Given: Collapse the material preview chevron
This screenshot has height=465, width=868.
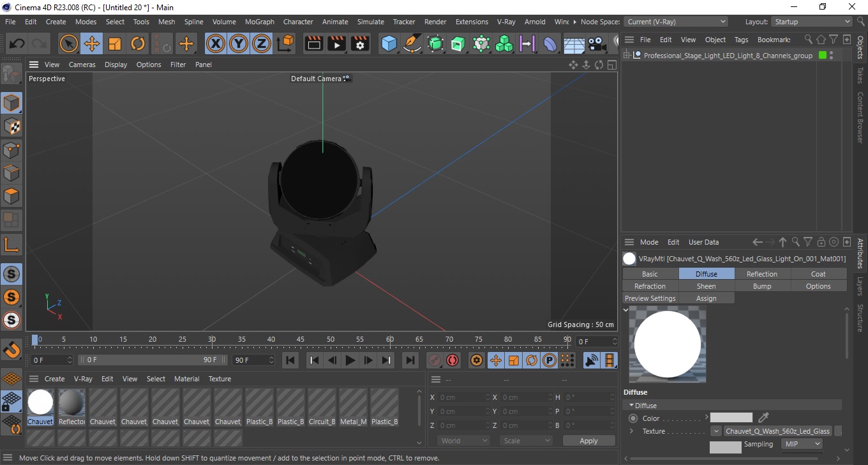Looking at the screenshot, I should pos(625,310).
